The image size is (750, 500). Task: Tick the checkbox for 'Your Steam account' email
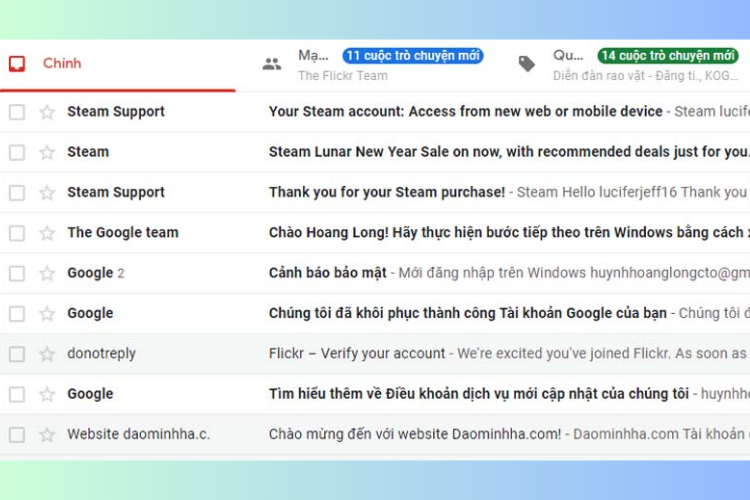tap(17, 112)
